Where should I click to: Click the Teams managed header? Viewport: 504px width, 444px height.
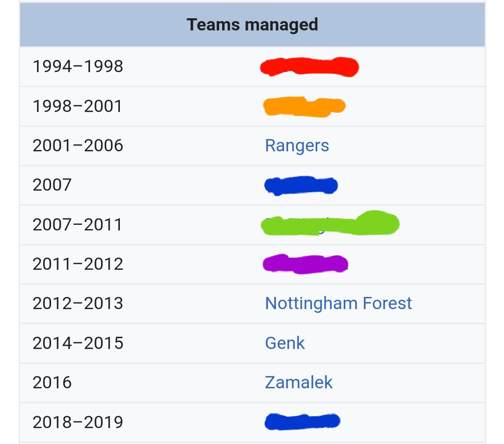pos(253,25)
